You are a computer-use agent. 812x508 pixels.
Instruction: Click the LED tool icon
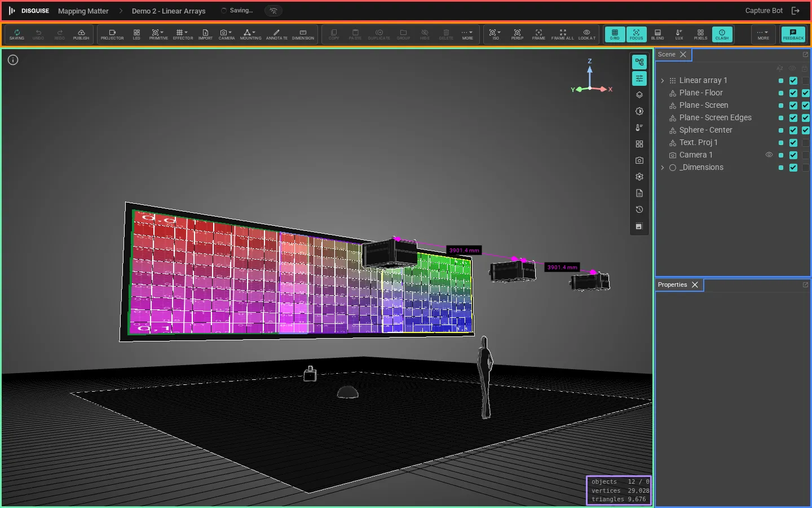point(136,34)
